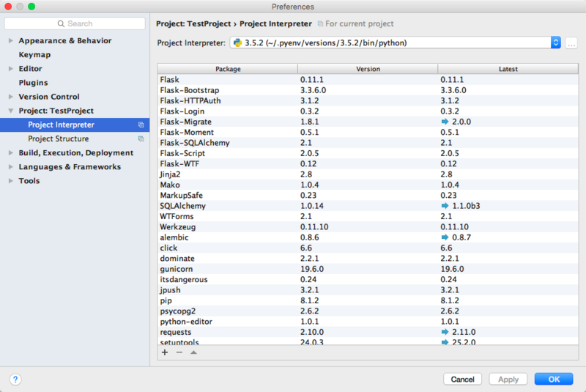Click the For current project icon
Viewport: 586px width, 392px height.
[320, 23]
